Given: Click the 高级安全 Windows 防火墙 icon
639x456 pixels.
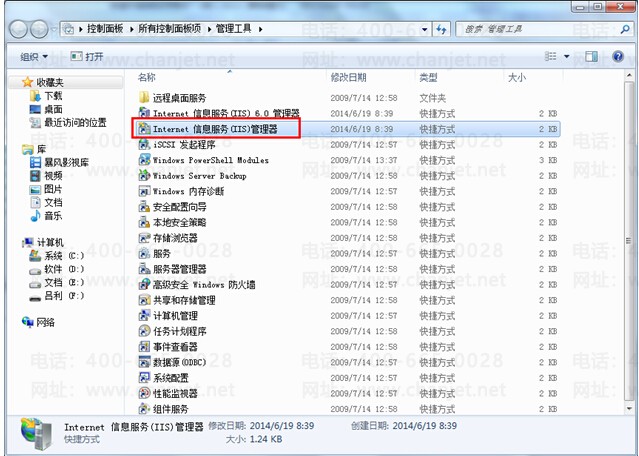Looking at the screenshot, I should click(144, 284).
